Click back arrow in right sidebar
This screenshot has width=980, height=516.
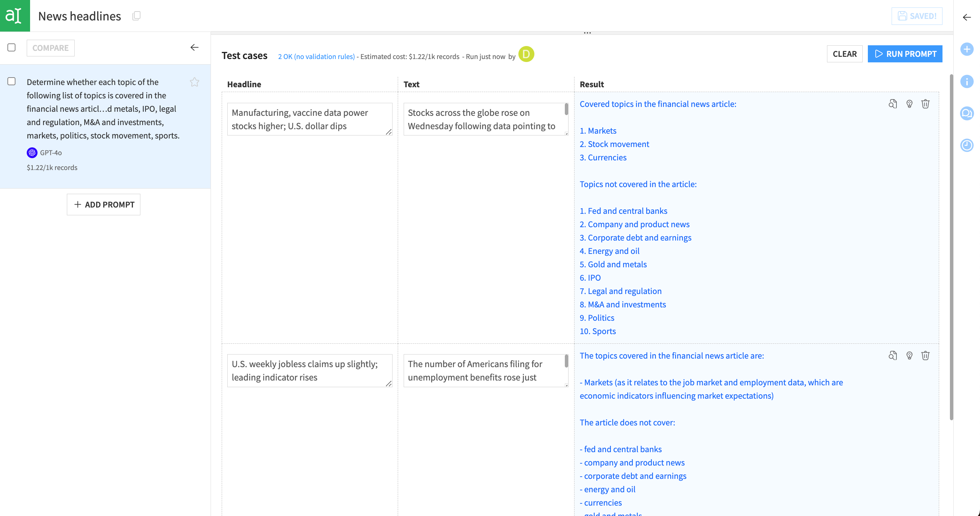(967, 17)
